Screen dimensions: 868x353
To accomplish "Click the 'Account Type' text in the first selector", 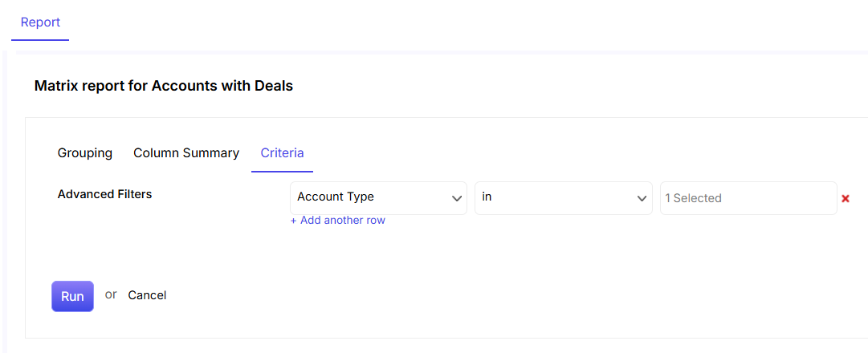I will click(x=336, y=197).
